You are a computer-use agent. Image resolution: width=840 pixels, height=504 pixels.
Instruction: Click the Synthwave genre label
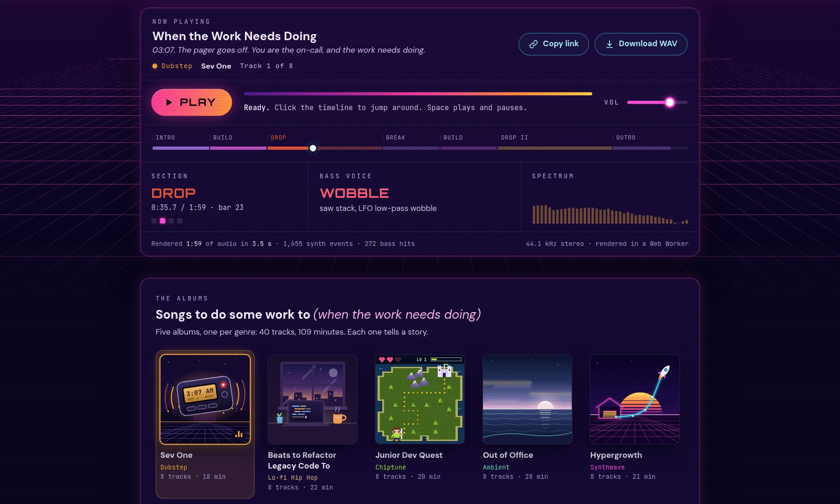point(607,467)
